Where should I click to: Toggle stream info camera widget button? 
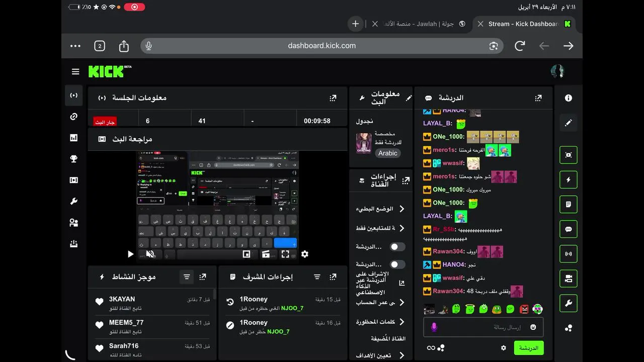click(x=569, y=279)
